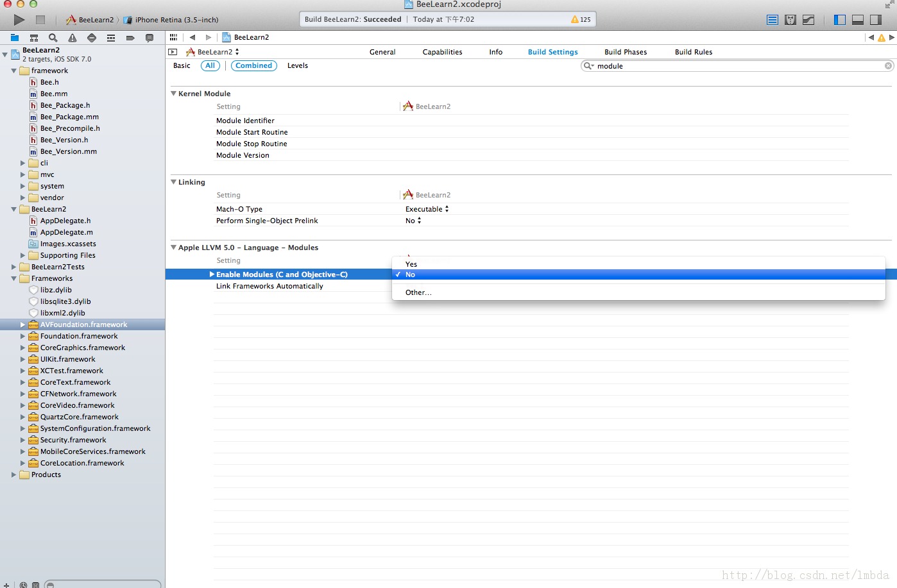The width and height of the screenshot is (897, 588).
Task: Select the All settings filter
Action: click(210, 65)
